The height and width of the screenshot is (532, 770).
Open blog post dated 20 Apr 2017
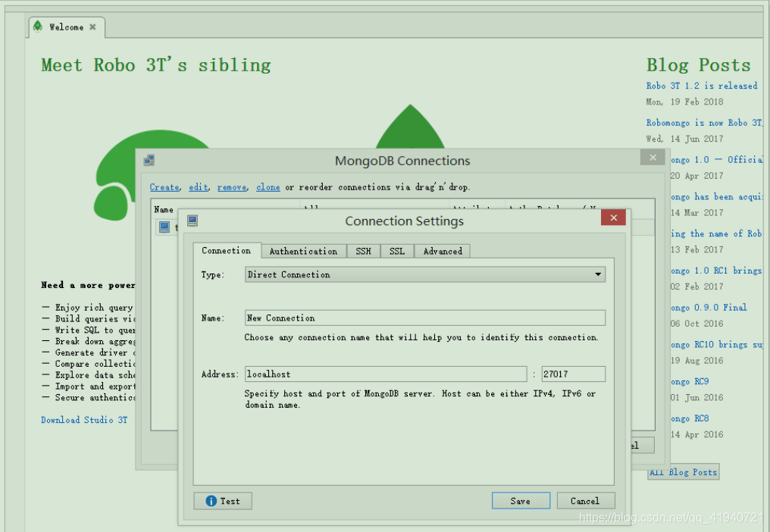716,160
